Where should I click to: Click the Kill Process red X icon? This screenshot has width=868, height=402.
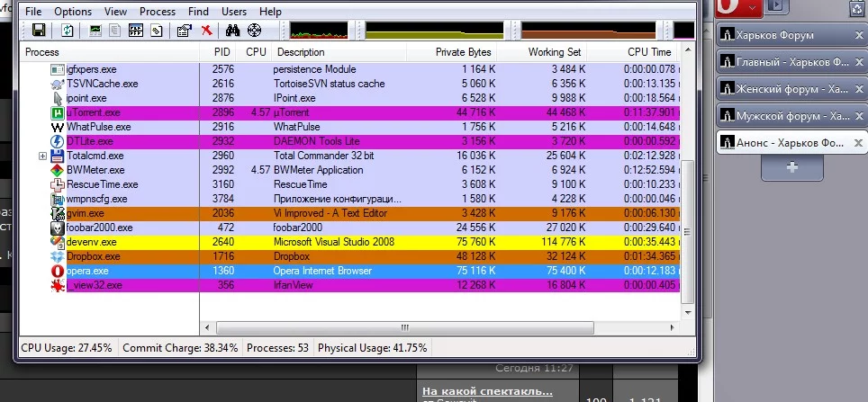[207, 31]
